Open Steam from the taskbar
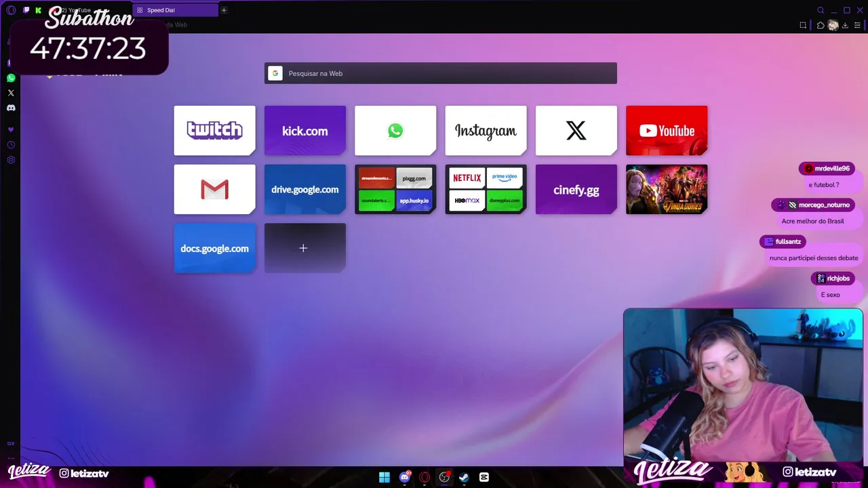 pyautogui.click(x=464, y=477)
